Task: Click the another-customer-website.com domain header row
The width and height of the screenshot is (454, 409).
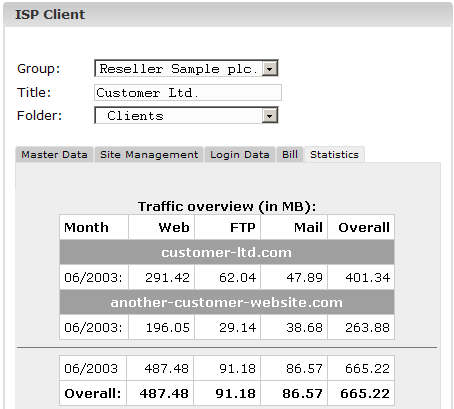Action: [x=227, y=302]
